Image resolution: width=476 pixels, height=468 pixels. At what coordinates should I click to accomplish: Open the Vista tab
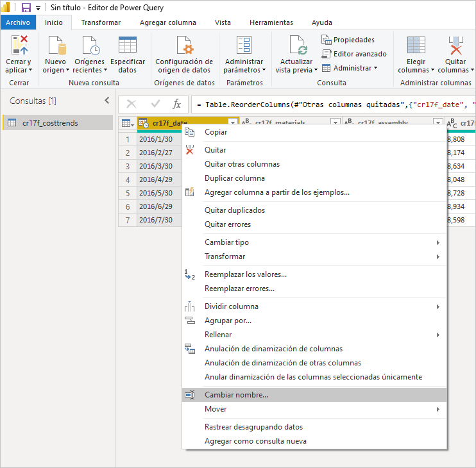click(223, 22)
